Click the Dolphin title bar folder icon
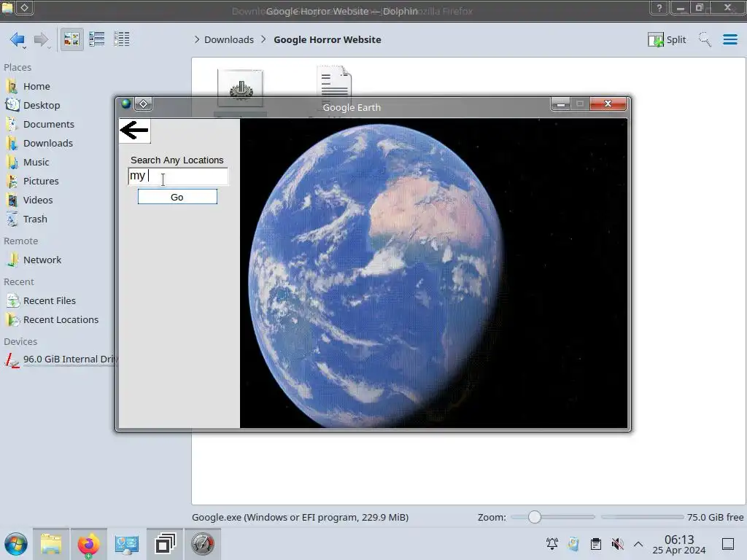This screenshot has height=560, width=747. pos(7,7)
